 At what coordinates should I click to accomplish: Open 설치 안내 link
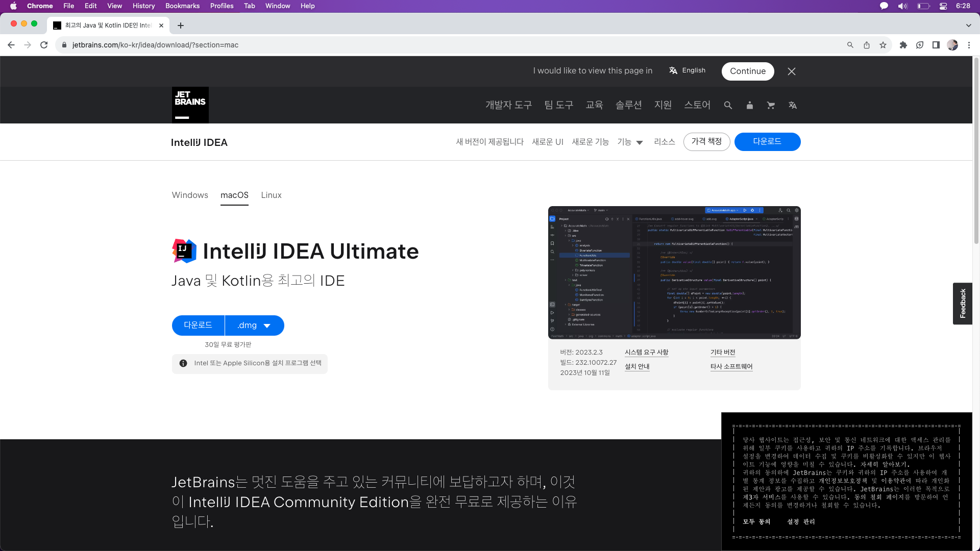(637, 366)
